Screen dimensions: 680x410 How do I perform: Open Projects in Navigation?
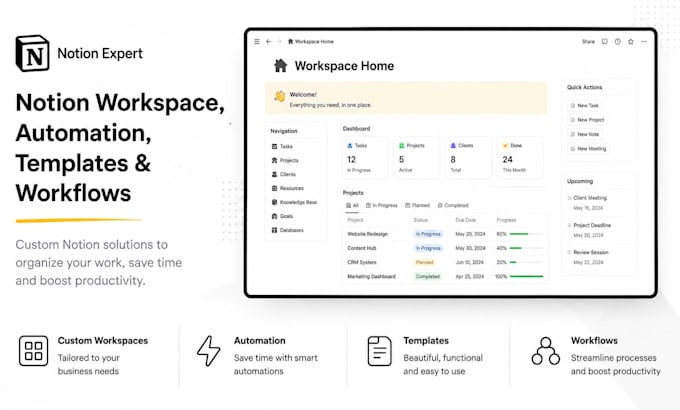285,160
